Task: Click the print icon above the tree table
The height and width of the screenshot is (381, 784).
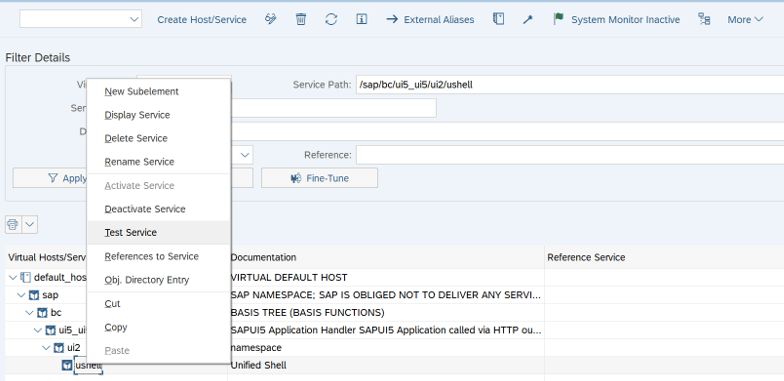Action: [x=13, y=224]
